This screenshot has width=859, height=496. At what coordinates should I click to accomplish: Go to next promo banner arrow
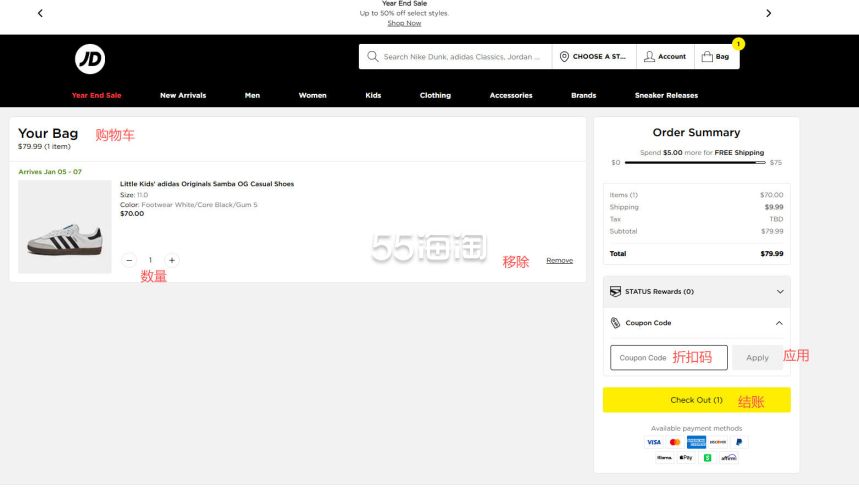click(768, 13)
